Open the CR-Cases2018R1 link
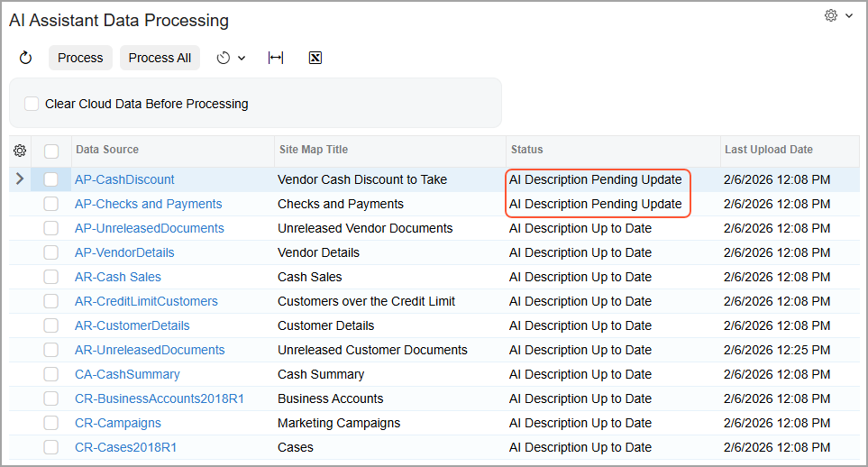The image size is (868, 467). [x=125, y=447]
